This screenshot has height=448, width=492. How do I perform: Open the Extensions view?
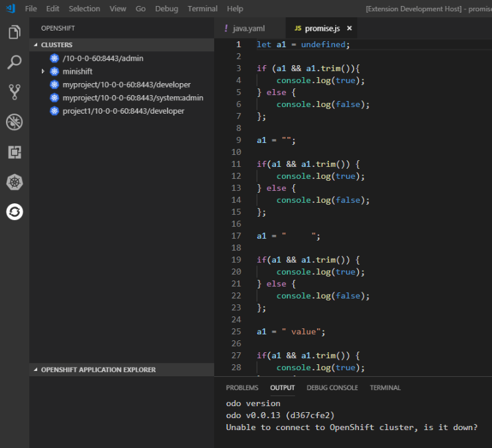click(15, 152)
